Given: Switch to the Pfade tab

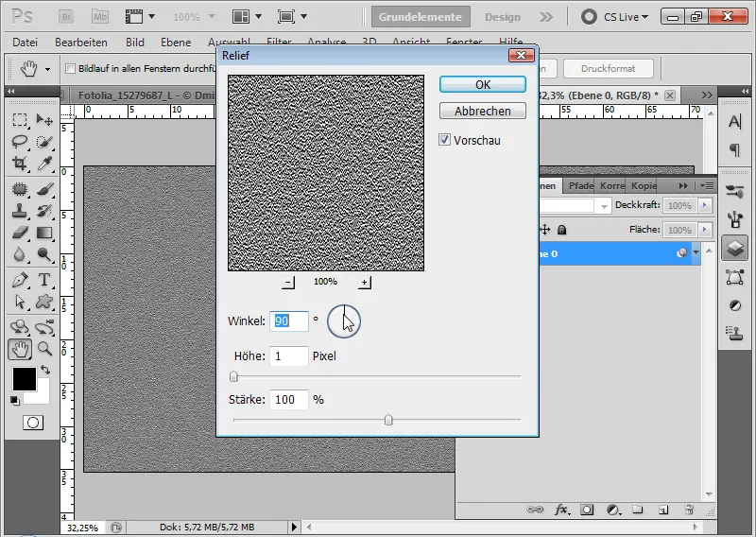Looking at the screenshot, I should [x=580, y=185].
